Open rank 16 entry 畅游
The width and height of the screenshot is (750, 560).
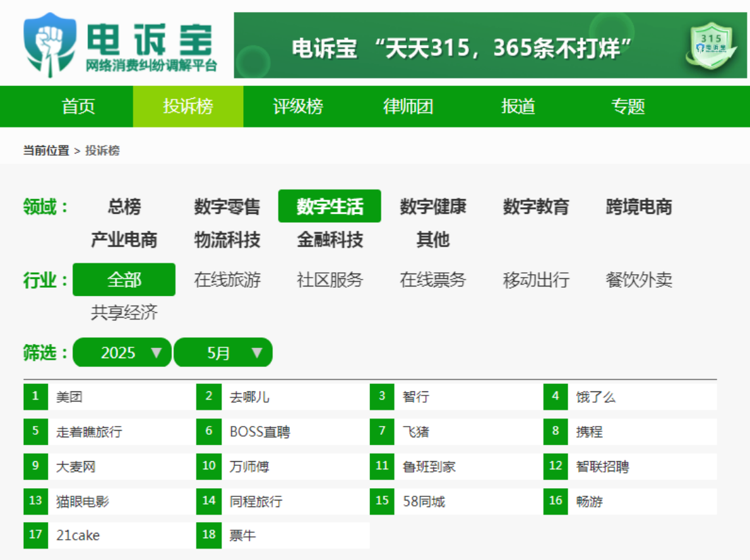point(630,502)
